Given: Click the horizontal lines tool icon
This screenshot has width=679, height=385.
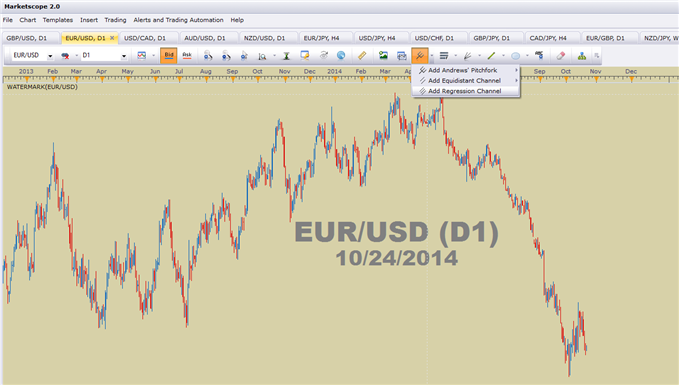Looking at the screenshot, I should (444, 55).
